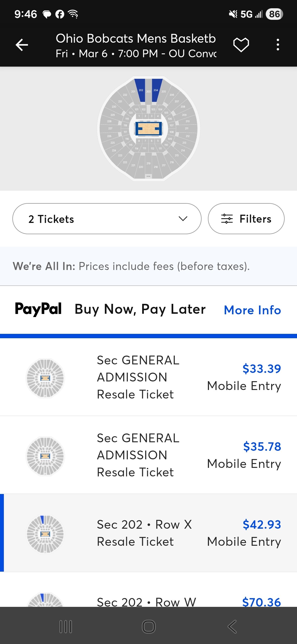Expand the 2 Tickets quantity dropdown
This screenshot has width=297, height=644.
pos(107,219)
